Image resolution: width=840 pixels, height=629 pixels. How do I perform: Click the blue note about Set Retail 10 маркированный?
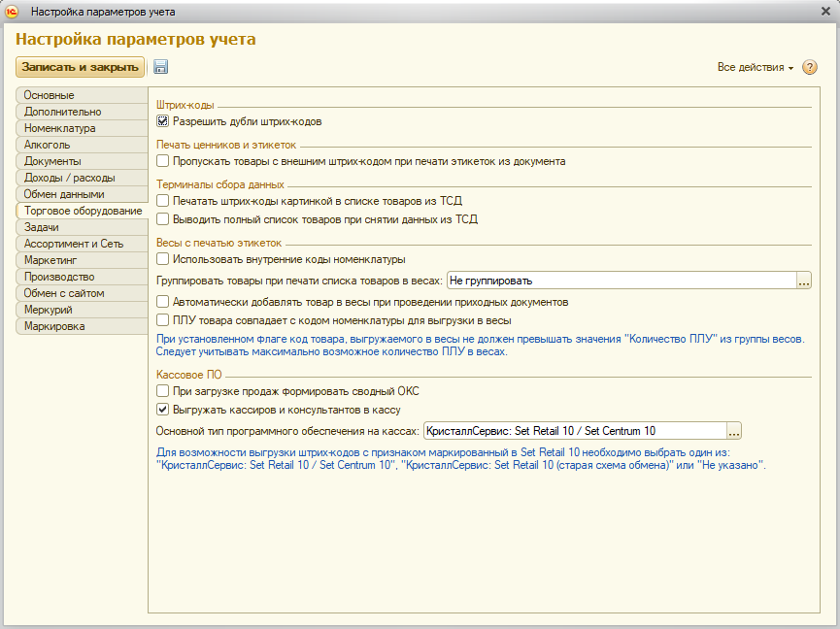[x=460, y=459]
